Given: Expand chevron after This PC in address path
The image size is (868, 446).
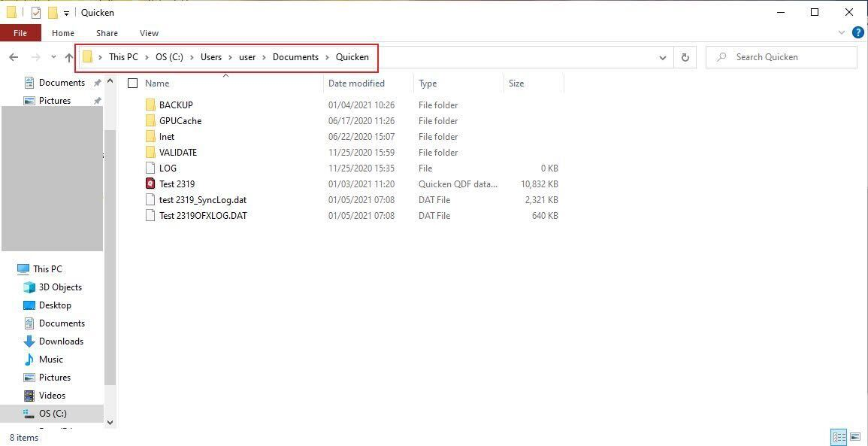Looking at the screenshot, I should coord(147,57).
